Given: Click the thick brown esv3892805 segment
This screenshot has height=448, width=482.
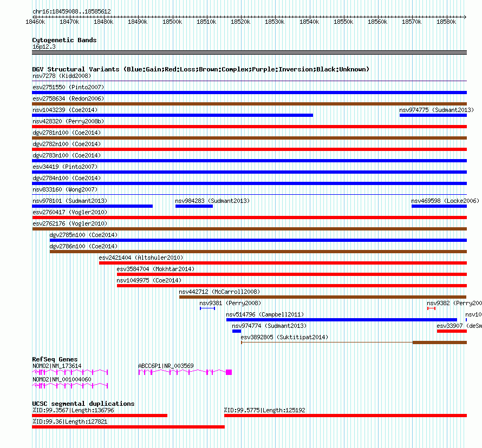Looking at the screenshot, I should pyautogui.click(x=440, y=342).
